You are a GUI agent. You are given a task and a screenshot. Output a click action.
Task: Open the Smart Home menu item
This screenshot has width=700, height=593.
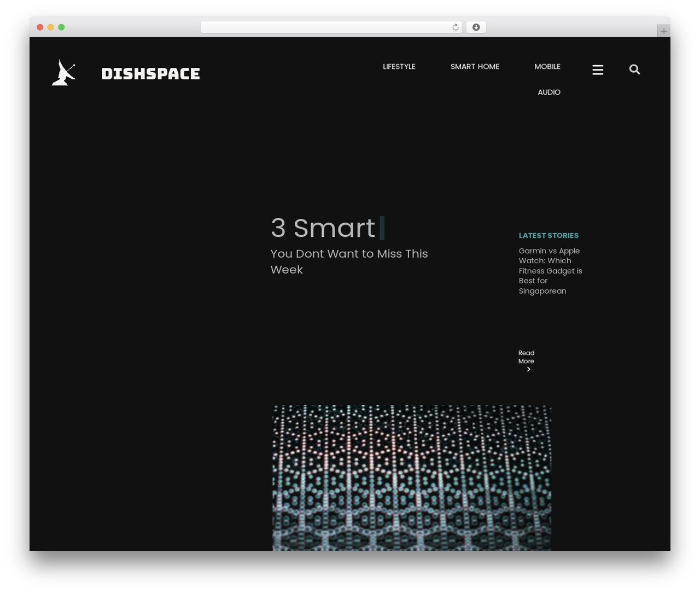(475, 67)
